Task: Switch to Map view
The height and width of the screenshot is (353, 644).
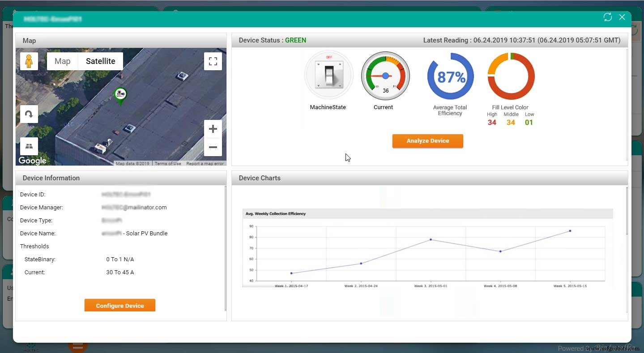Action: 62,61
